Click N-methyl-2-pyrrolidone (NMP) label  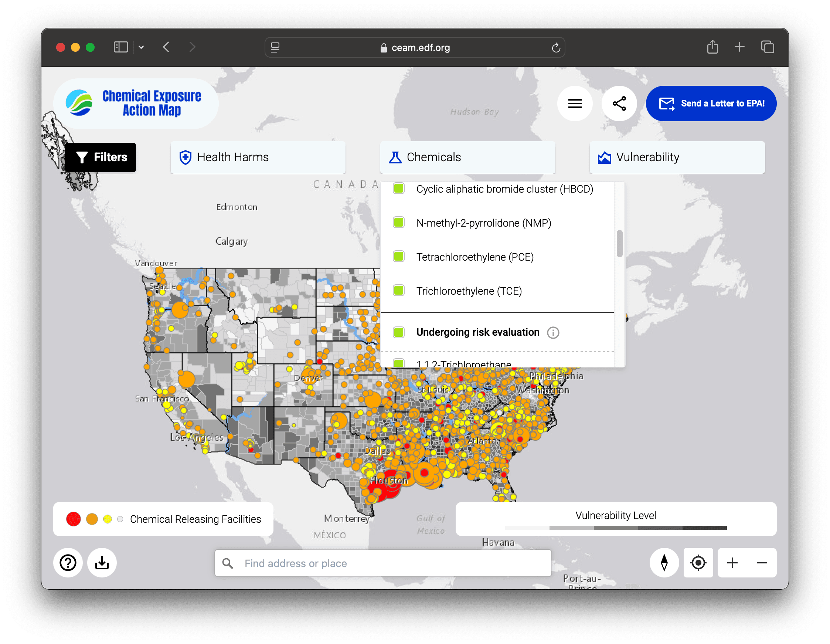point(484,223)
